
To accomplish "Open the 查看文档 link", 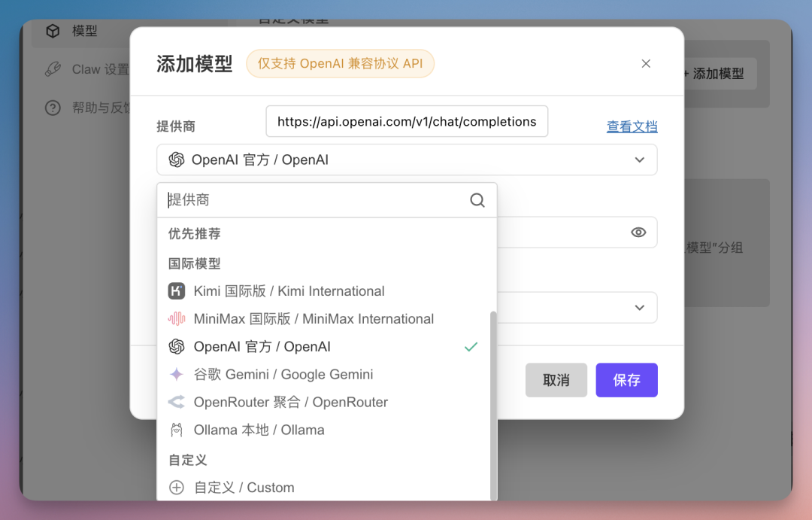I will click(x=632, y=126).
